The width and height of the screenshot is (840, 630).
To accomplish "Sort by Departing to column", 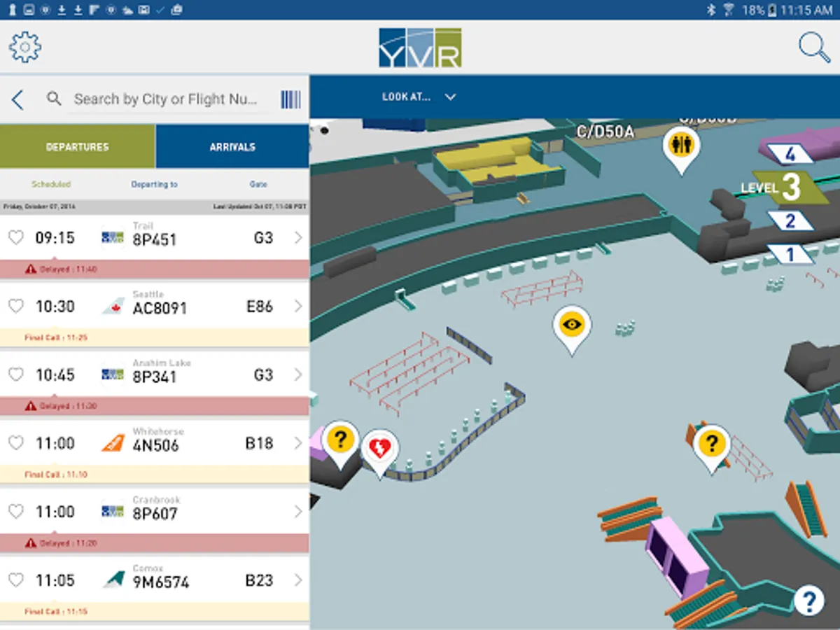I will click(x=155, y=185).
